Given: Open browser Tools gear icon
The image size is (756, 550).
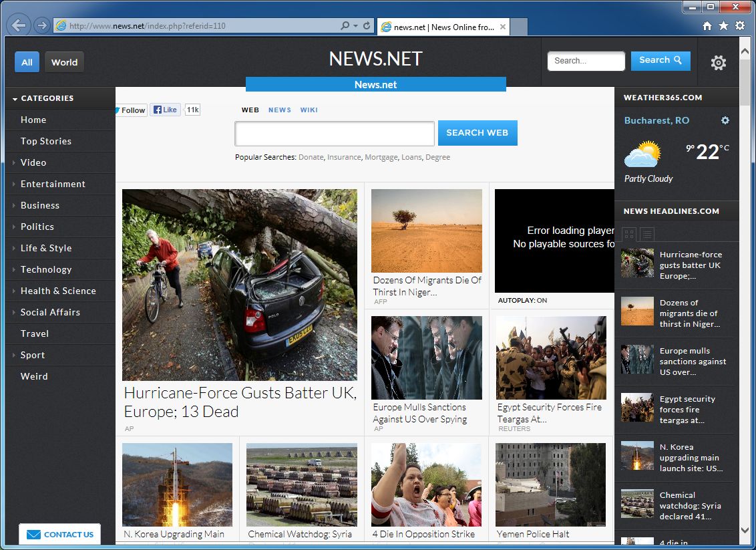Looking at the screenshot, I should 739,25.
